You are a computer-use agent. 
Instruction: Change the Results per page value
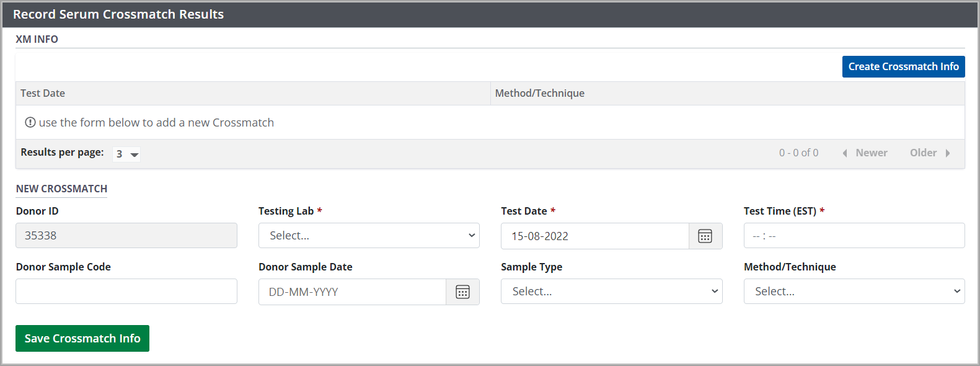pyautogui.click(x=126, y=154)
